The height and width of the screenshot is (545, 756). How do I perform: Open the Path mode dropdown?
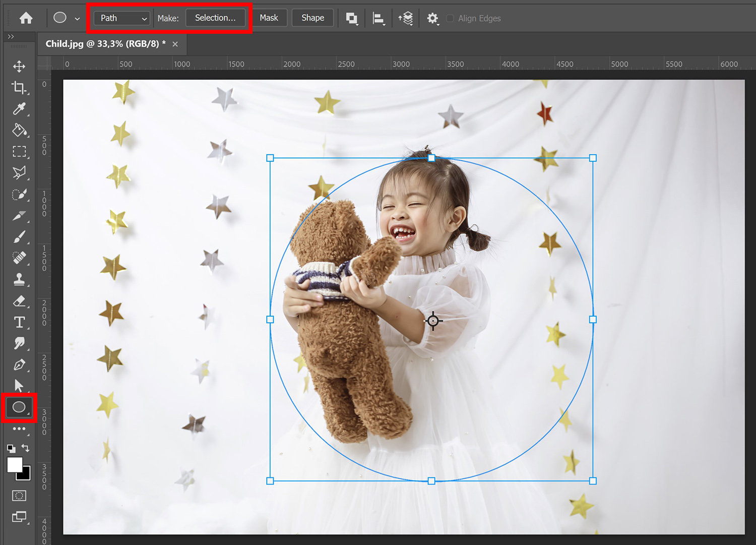(x=121, y=18)
